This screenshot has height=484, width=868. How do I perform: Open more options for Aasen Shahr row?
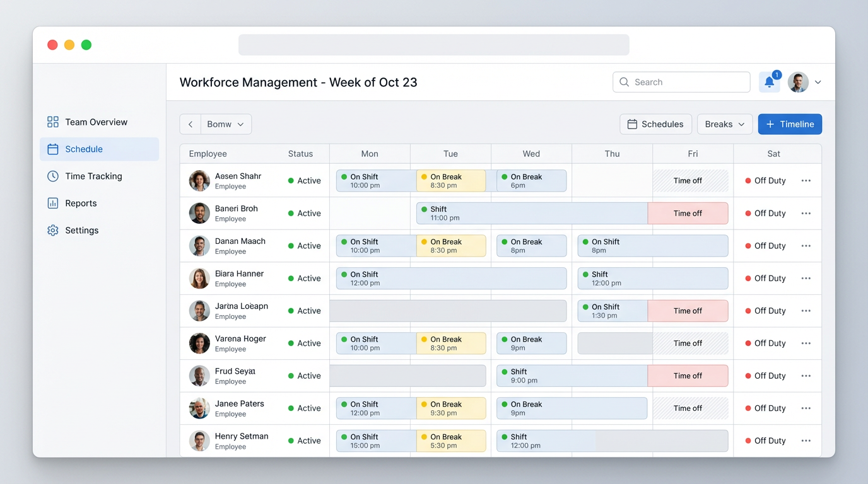(806, 181)
